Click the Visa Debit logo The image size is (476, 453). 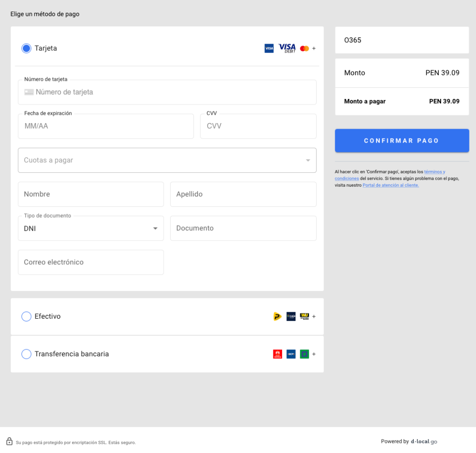(287, 48)
